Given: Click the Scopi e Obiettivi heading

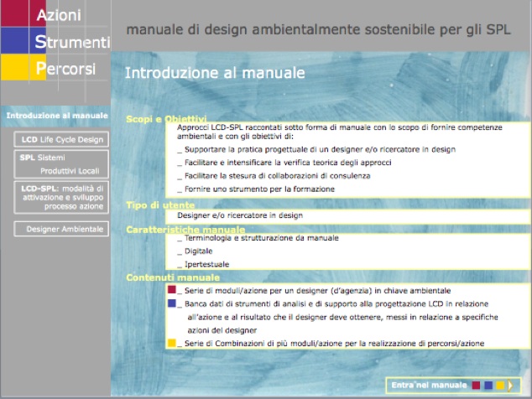Looking at the screenshot, I should [166, 119].
